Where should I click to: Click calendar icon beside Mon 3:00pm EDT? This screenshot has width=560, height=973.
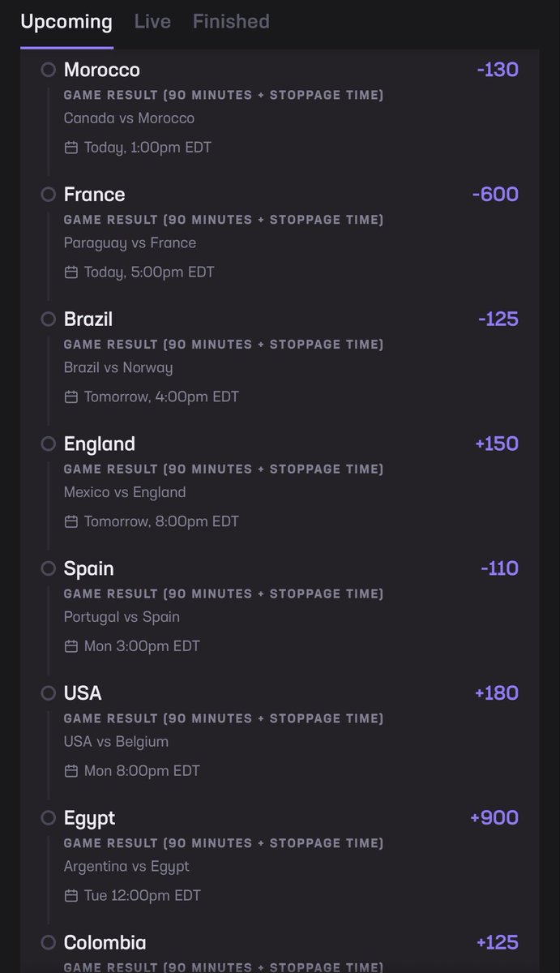(71, 646)
